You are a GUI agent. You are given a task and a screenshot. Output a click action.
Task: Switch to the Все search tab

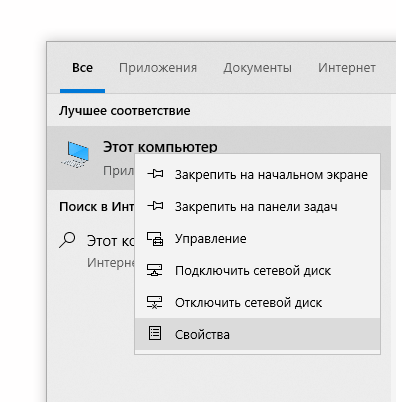tap(82, 68)
